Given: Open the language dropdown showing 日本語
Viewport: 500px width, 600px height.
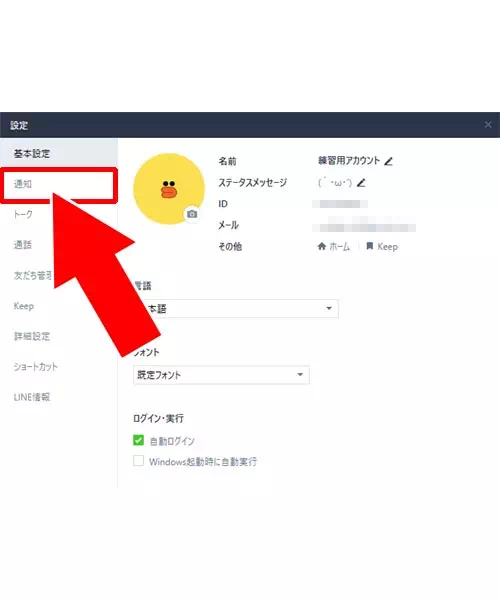Looking at the screenshot, I should pyautogui.click(x=236, y=308).
